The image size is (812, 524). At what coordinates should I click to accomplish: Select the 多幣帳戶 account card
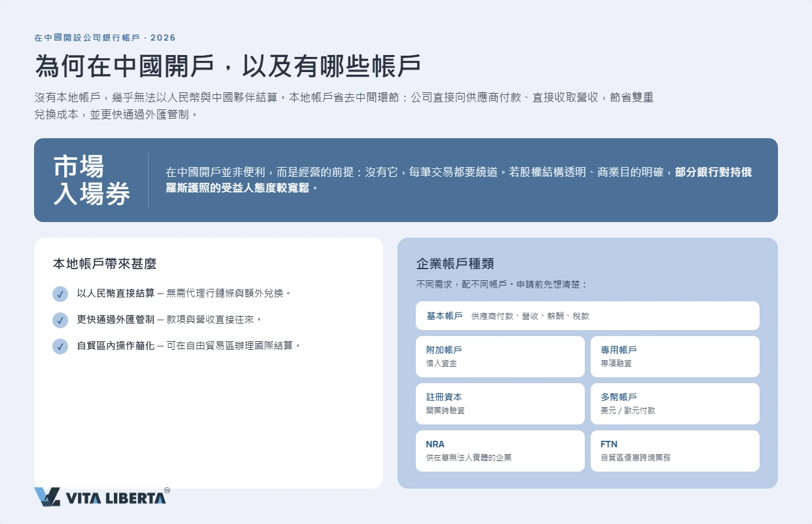(675, 403)
